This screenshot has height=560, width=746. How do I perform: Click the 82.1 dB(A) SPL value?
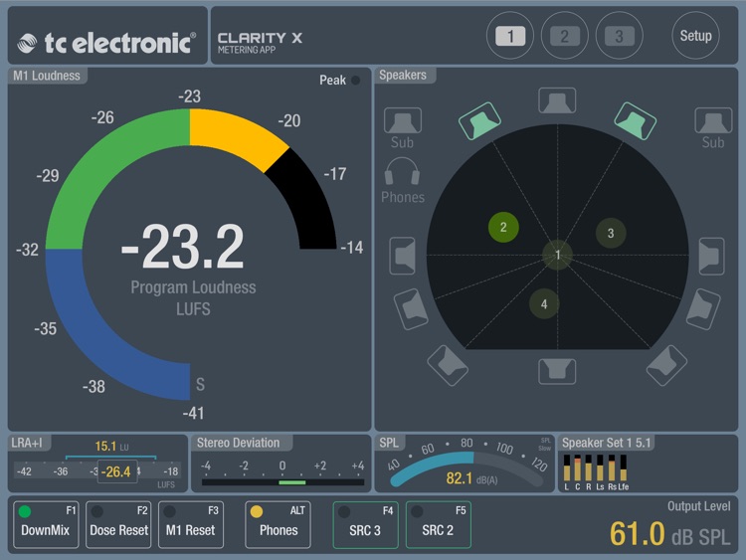click(x=471, y=478)
